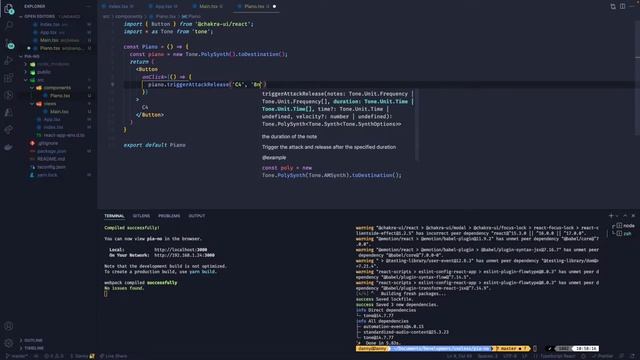The image size is (640, 360).
Task: Switch to the App.tsx editor tab
Action: (x=163, y=7)
